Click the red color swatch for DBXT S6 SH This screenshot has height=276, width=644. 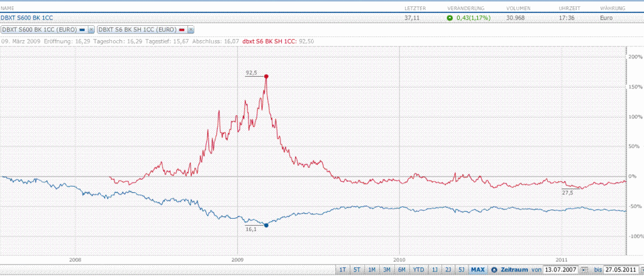[182, 30]
